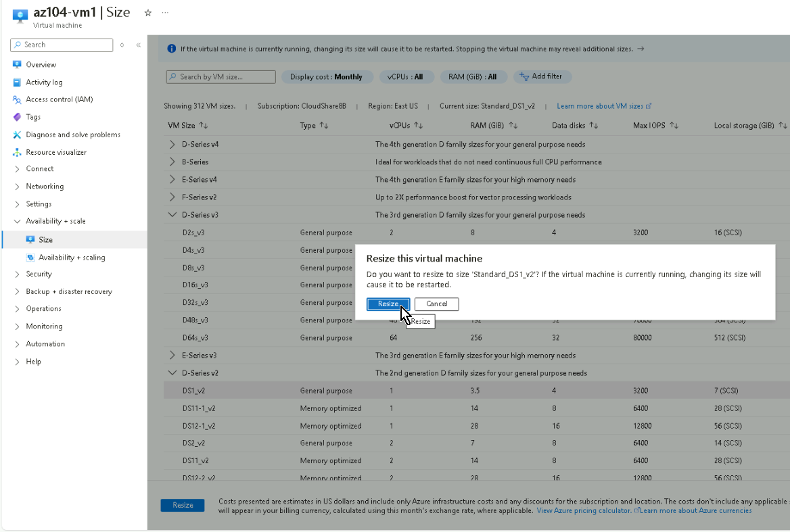Pin the page with the favorite star

point(147,13)
